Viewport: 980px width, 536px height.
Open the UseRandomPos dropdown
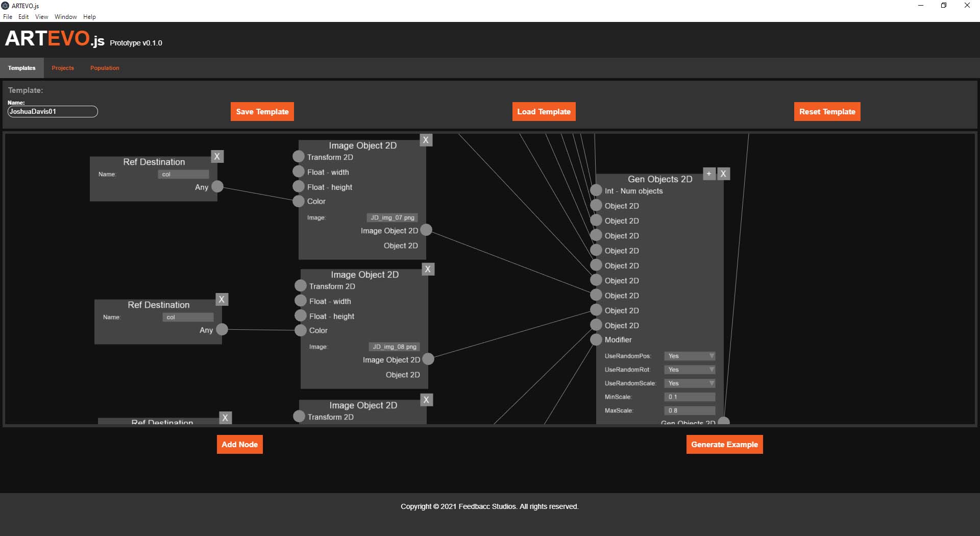tap(690, 356)
